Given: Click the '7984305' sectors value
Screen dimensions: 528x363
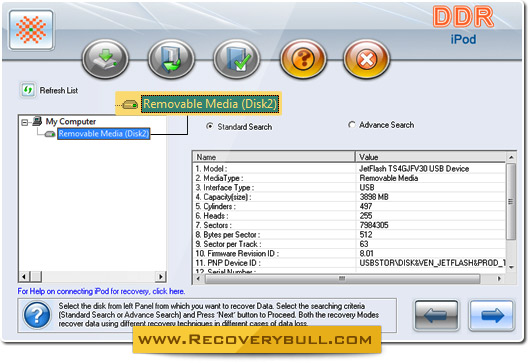Looking at the screenshot, I should click(x=374, y=225).
